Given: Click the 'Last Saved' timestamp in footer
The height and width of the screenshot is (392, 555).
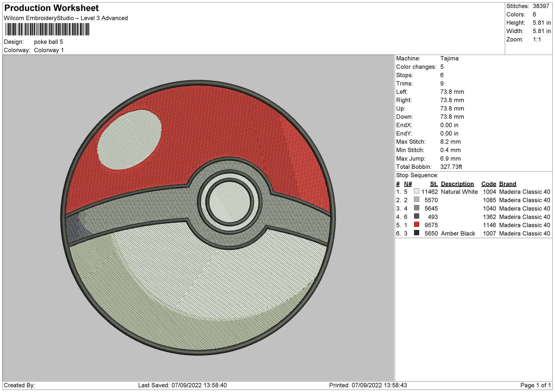Looking at the screenshot, I should [182, 385].
